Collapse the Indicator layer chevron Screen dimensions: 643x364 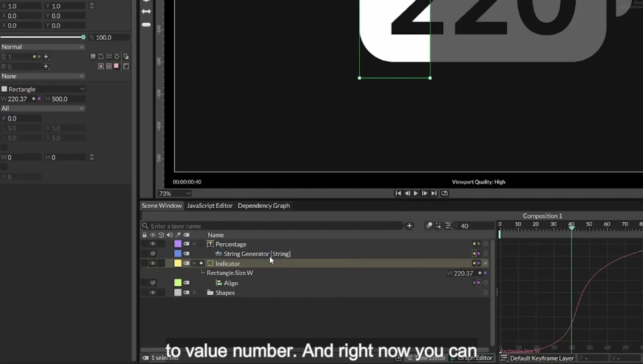(x=194, y=263)
